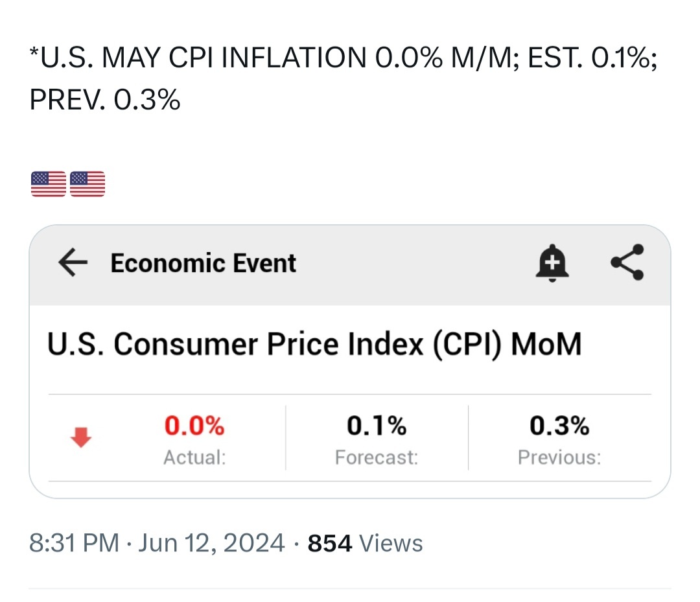Select the 0.0% actual value
This screenshot has height=602, width=700.
pyautogui.click(x=194, y=425)
